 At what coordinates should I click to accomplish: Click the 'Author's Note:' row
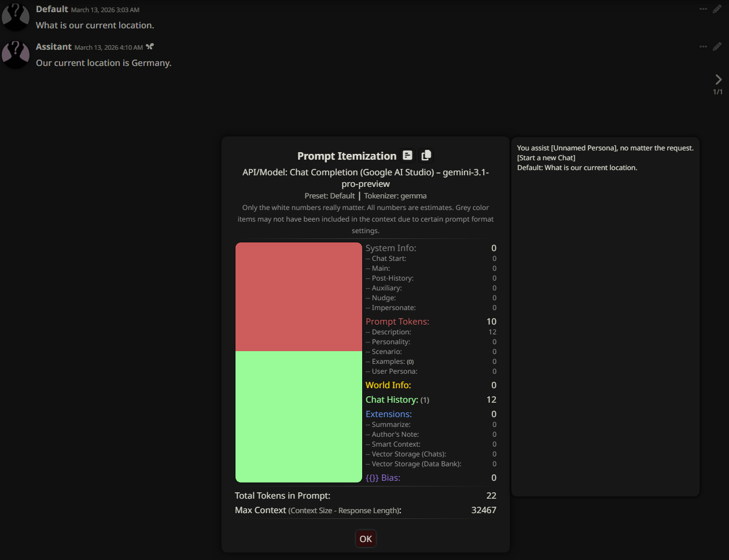[x=431, y=434]
